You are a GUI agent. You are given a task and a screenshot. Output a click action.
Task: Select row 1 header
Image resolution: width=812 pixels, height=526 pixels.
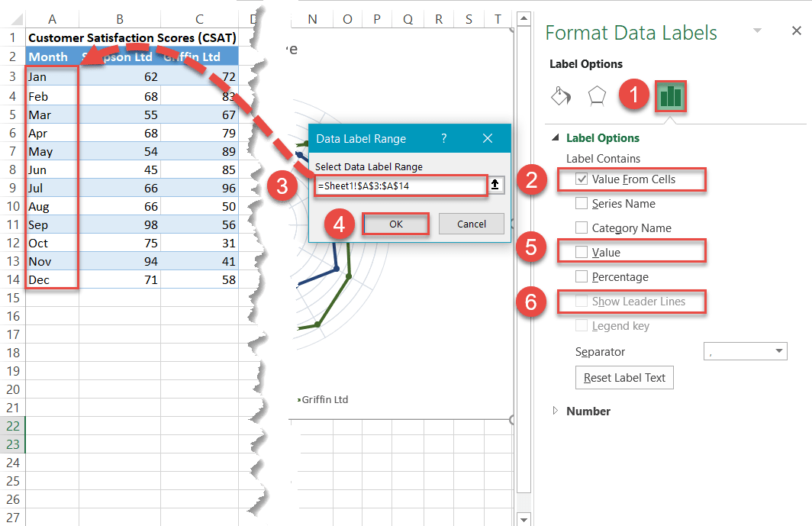(x=12, y=38)
